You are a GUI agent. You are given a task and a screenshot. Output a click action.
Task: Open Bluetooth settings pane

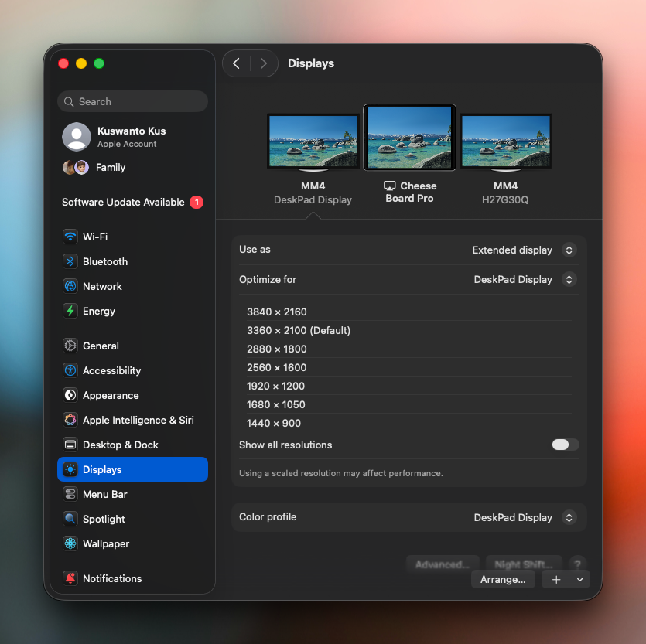(132, 261)
